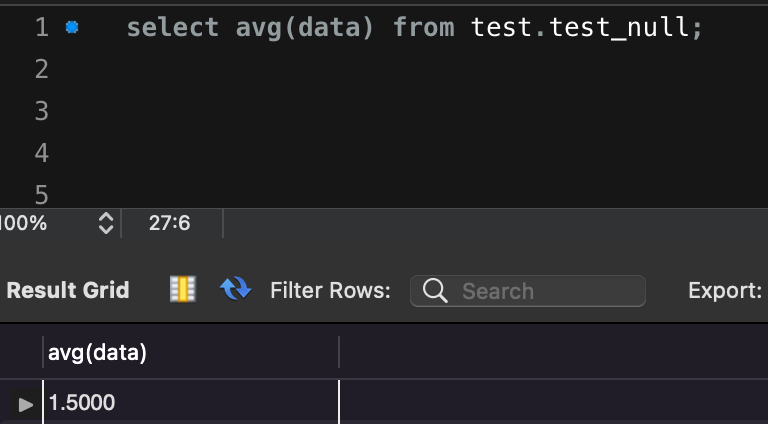Click the select keyword in the editor
Screen dimensions: 768x424
pos(172,28)
